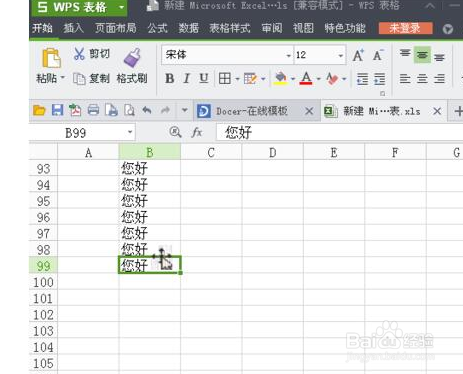This screenshot has width=463, height=374.
Task: Select the Format Painter brush
Action: click(x=132, y=58)
